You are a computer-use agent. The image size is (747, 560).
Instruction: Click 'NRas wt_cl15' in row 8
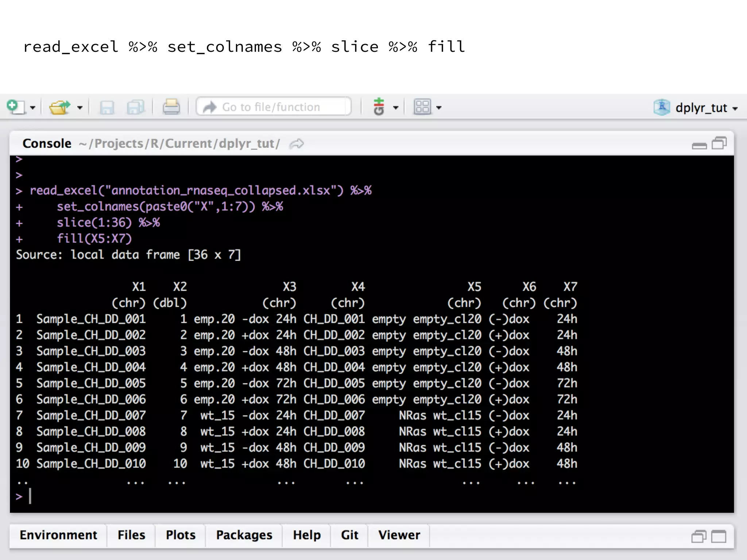tap(440, 432)
